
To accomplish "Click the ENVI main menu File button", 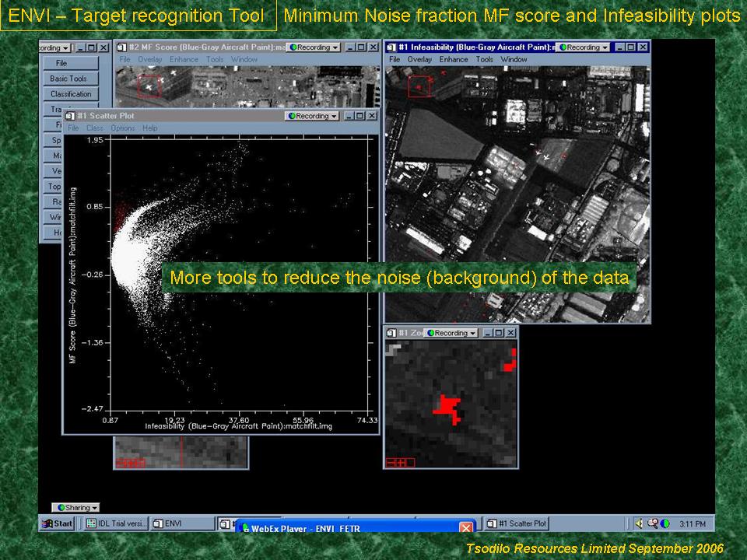I will 71,63.
